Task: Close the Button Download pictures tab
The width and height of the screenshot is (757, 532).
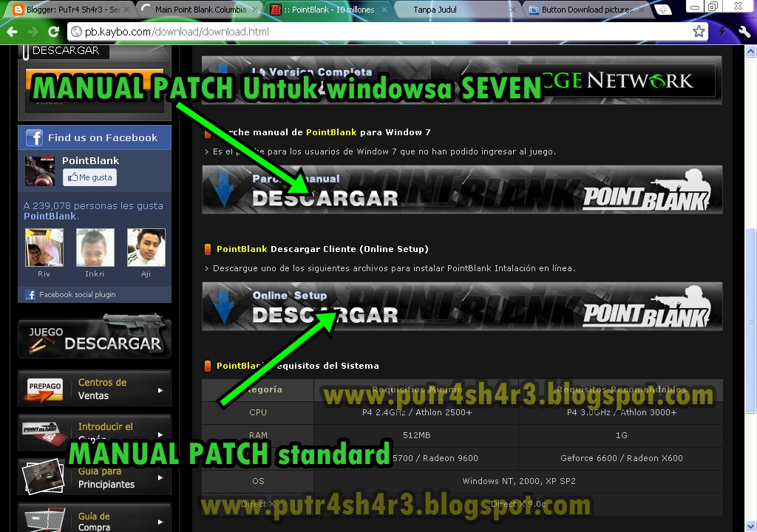Action: click(x=642, y=9)
